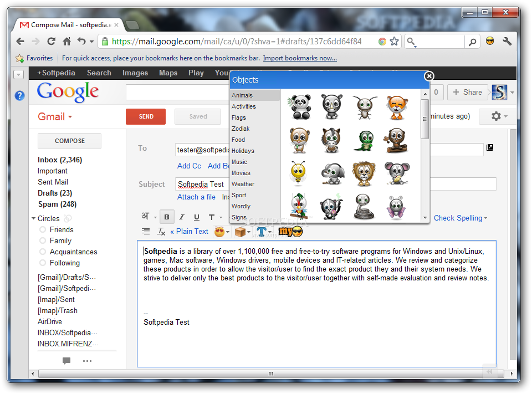Go to the home page
The image size is (532, 394).
point(67,42)
